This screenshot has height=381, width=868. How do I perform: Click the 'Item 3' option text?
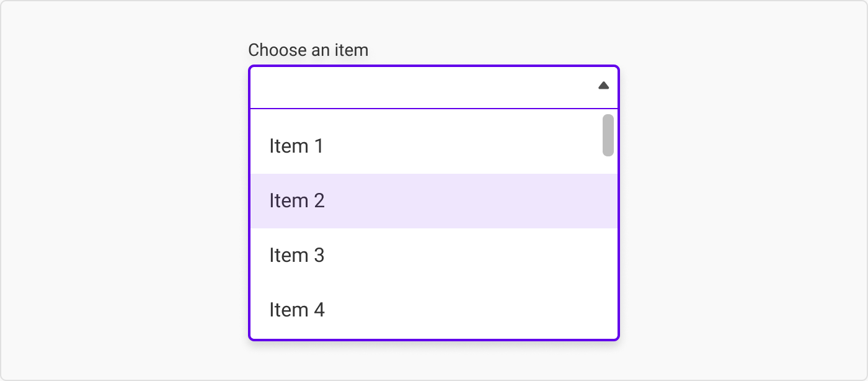tap(297, 256)
